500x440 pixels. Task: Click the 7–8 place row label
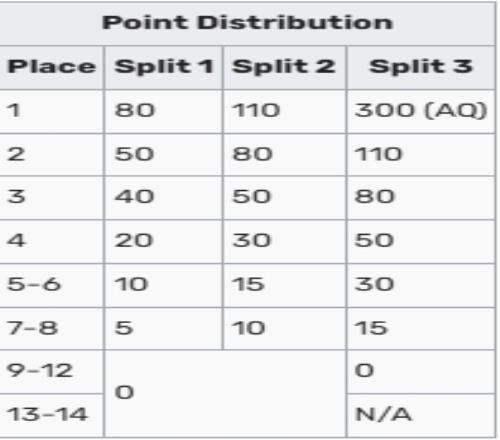click(32, 328)
